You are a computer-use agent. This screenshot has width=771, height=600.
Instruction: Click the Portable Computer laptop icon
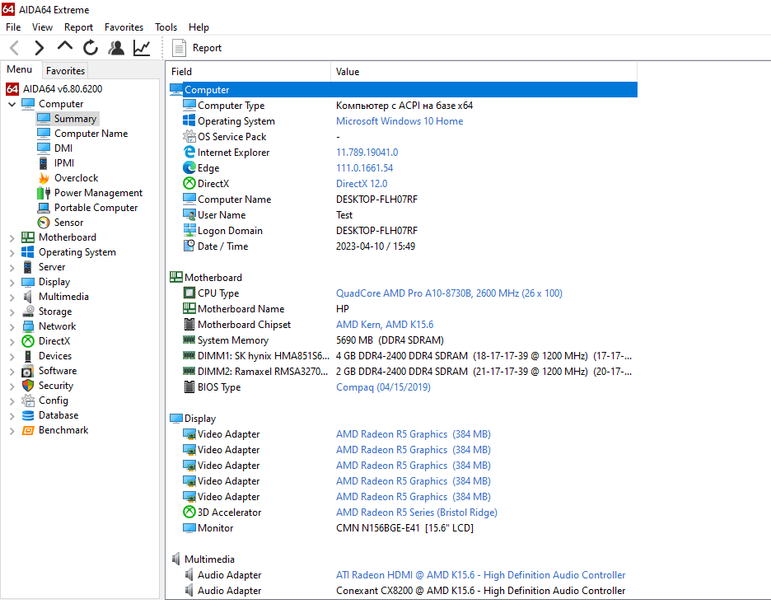pyautogui.click(x=44, y=208)
